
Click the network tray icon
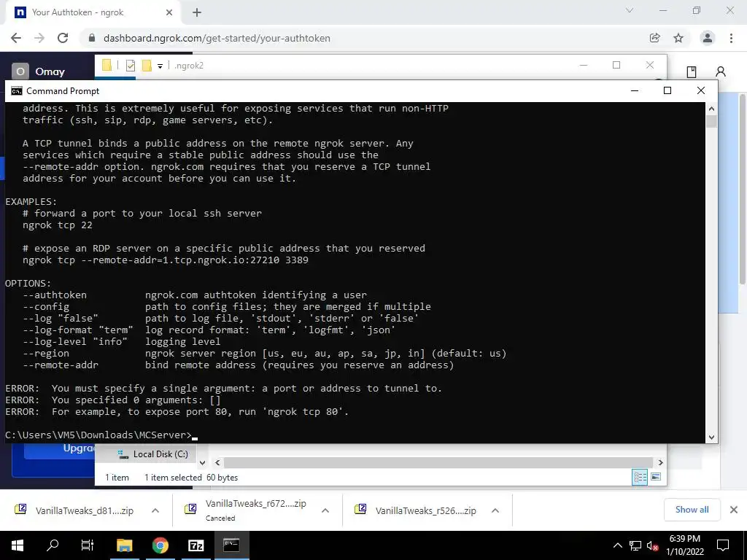(x=635, y=545)
